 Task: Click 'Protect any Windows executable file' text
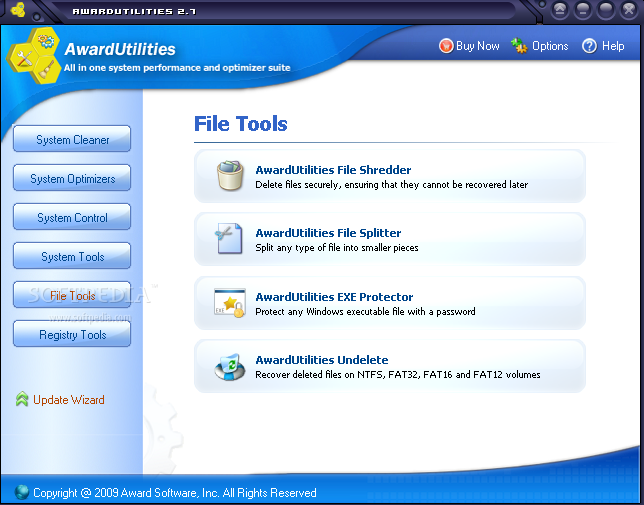click(x=365, y=312)
